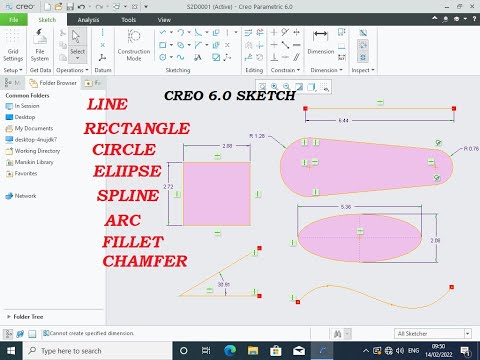Select the Fillet sketching tool

point(198,32)
